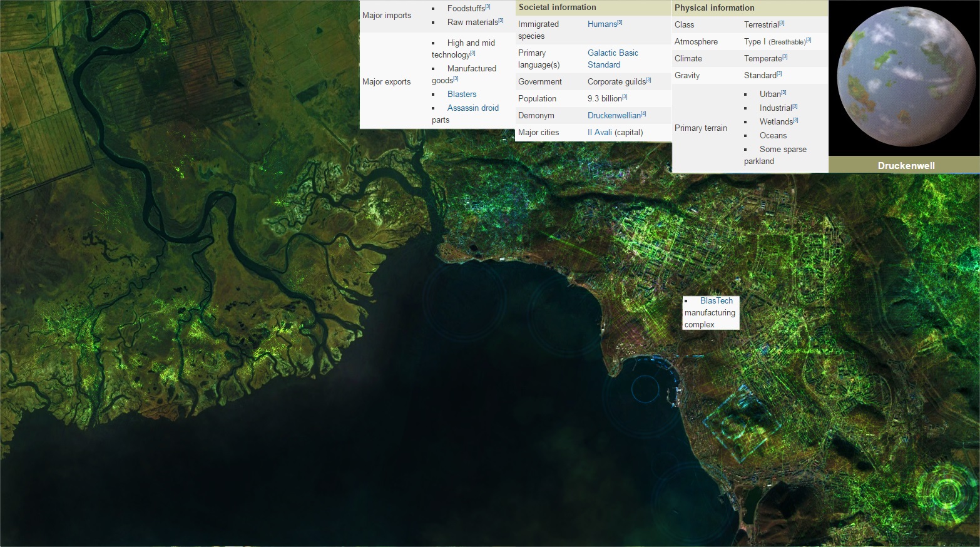Click the citation next to Raw materials
The image size is (980, 547).
point(501,21)
